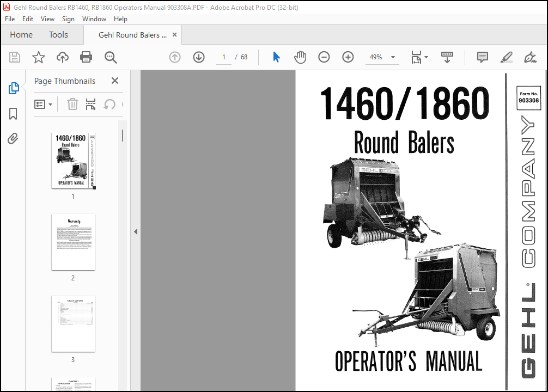Screen dimensions: 548x392
Task: Switch to the Tools tab
Action: [x=58, y=35]
